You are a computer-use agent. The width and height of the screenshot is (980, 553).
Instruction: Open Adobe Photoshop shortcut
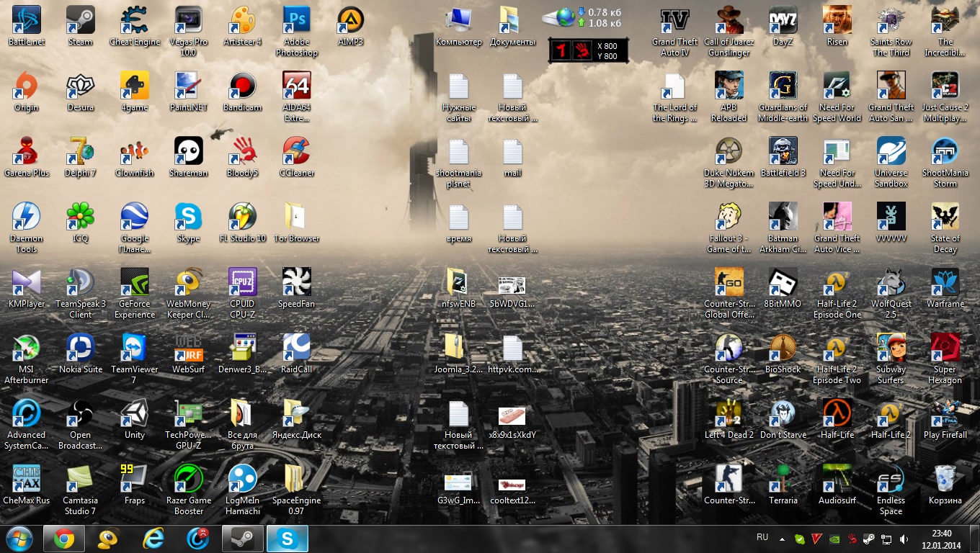296,32
